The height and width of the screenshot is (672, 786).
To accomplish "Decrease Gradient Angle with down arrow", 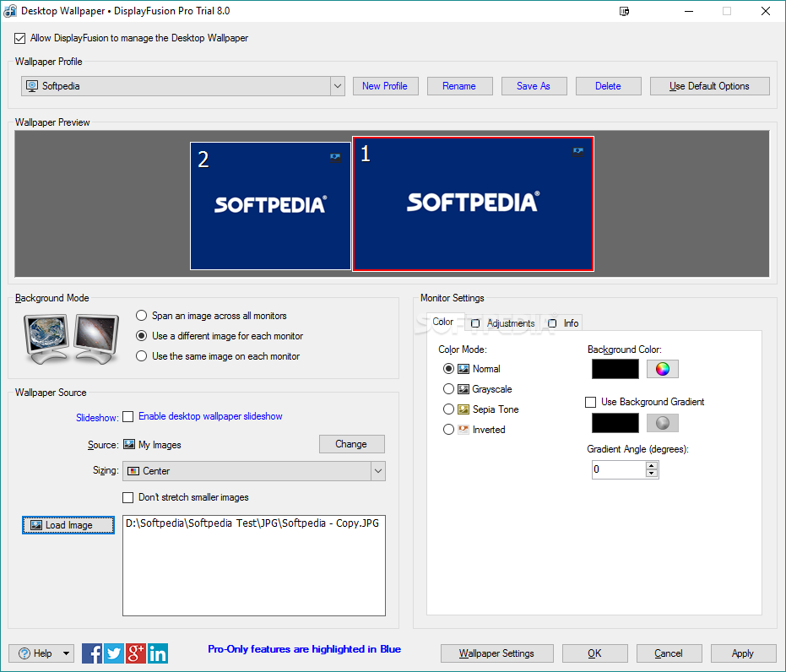I will click(651, 474).
